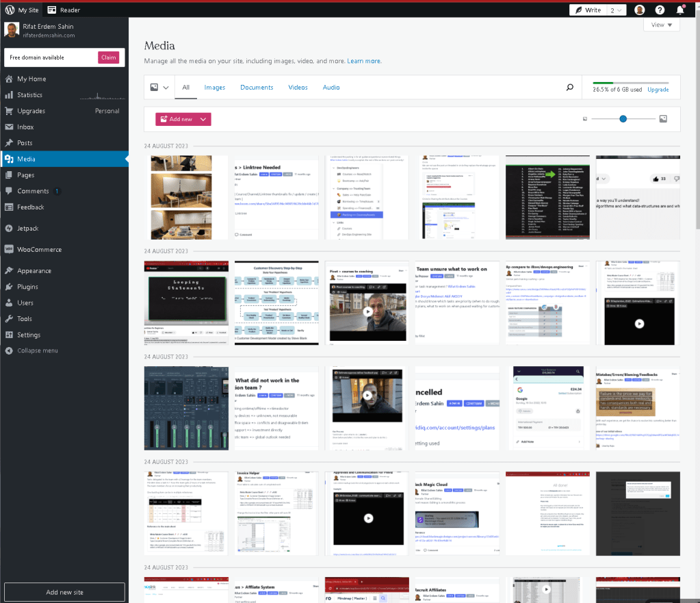The width and height of the screenshot is (700, 603).
Task: Open the WordPress logo My Site menu
Action: point(22,10)
